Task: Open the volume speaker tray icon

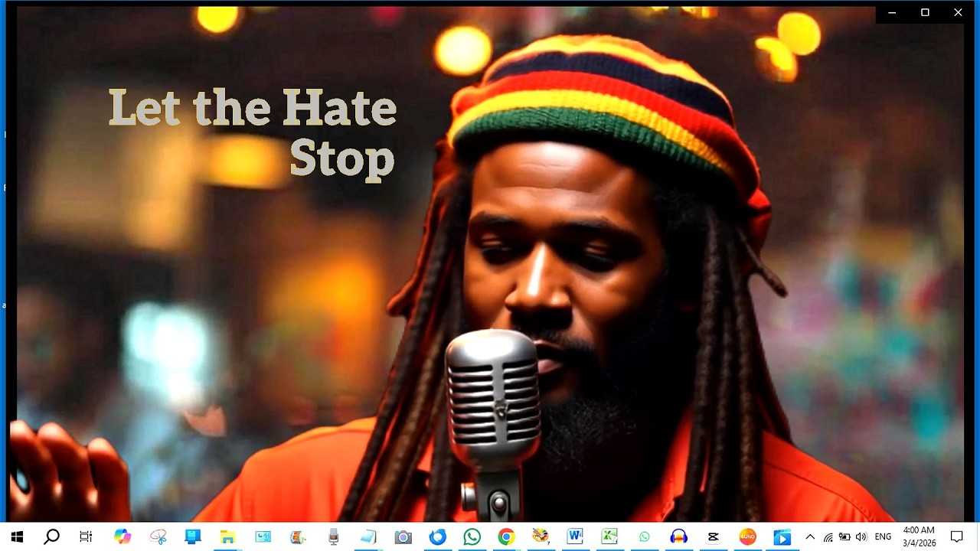Action: point(861,536)
